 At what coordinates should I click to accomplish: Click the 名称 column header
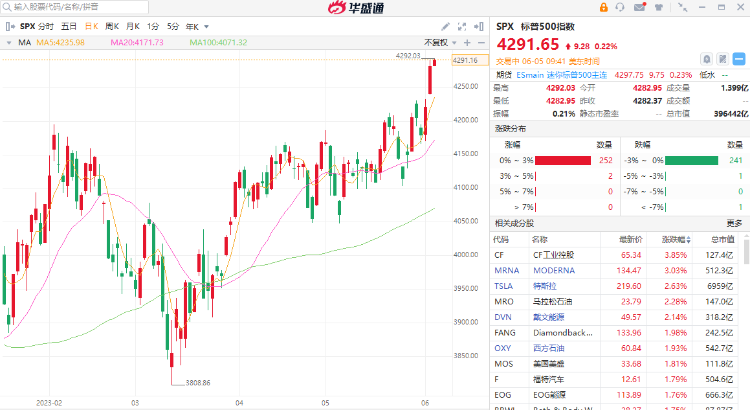(x=540, y=240)
